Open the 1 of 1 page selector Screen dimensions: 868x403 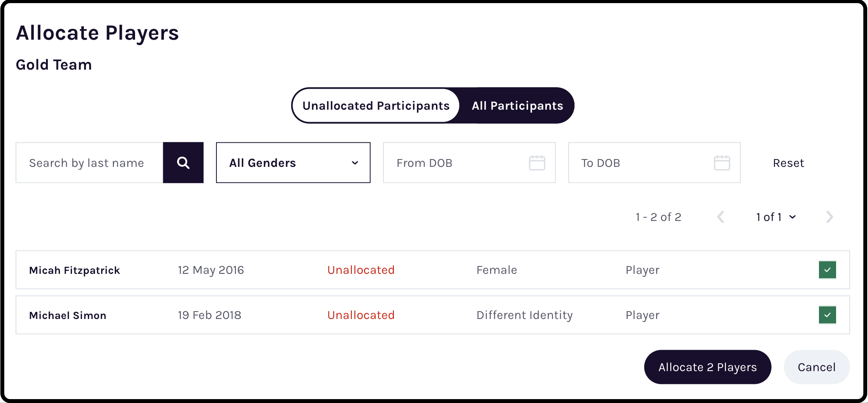776,217
